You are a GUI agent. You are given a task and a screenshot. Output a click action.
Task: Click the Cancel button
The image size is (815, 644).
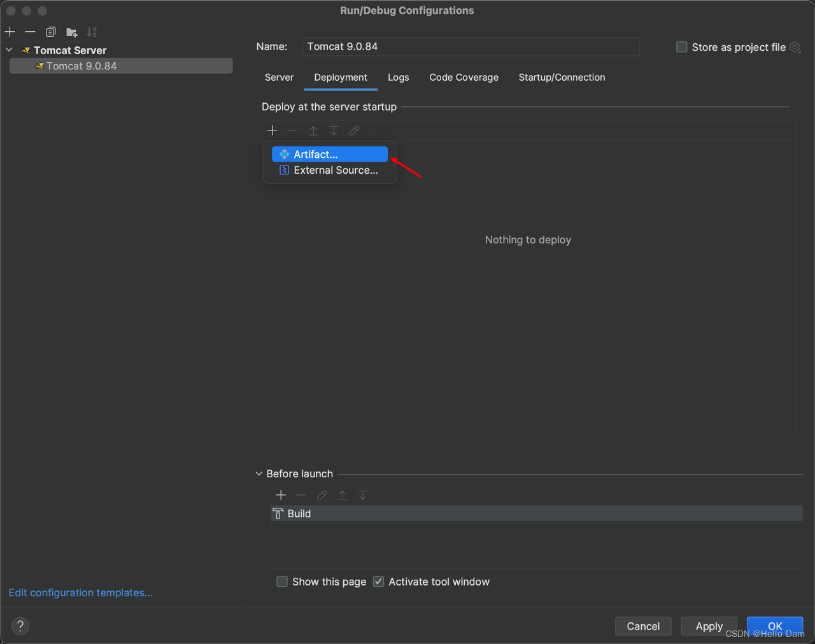pyautogui.click(x=643, y=626)
